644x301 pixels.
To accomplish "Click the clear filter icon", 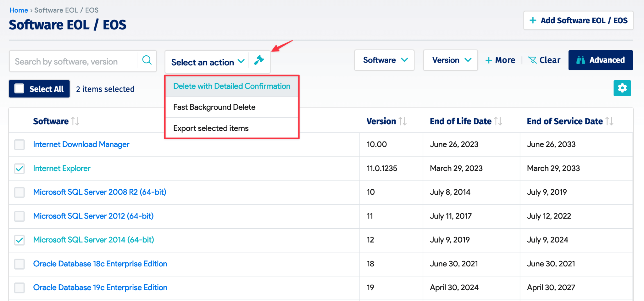I will click(532, 60).
